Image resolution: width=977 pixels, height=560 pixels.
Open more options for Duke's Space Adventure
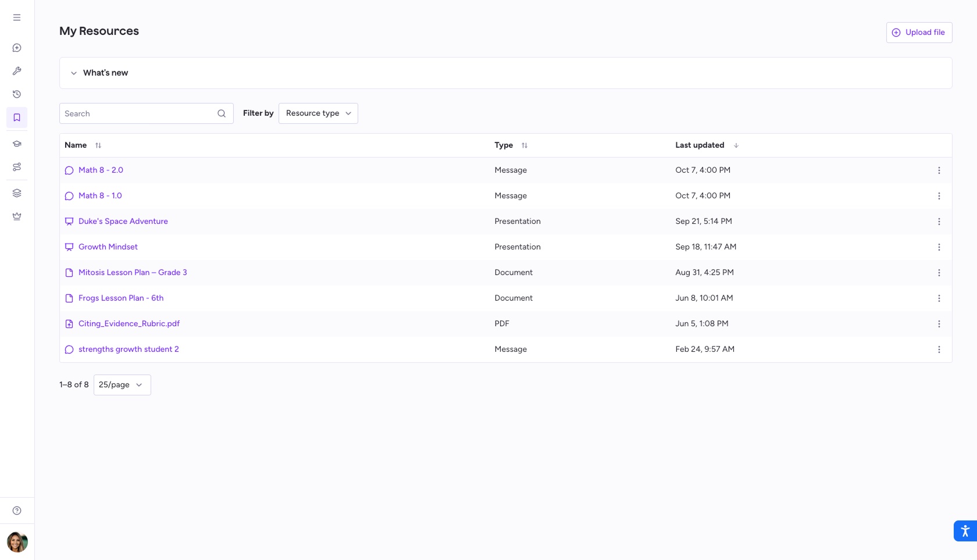click(939, 222)
